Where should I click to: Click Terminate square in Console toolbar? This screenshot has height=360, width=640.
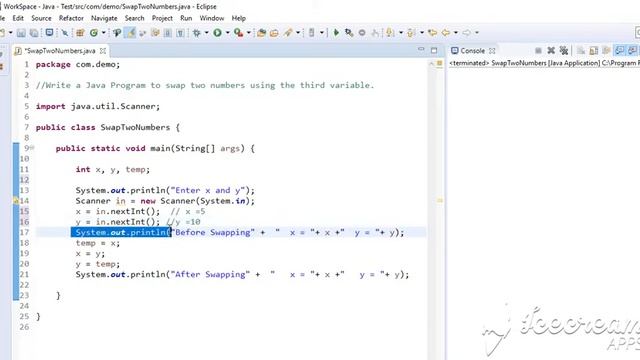click(538, 51)
